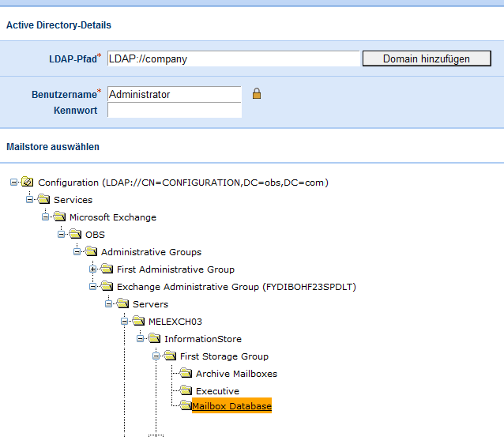Screen dimensions: 504x437
Task: Click the Kennwort password field
Action: click(x=174, y=111)
